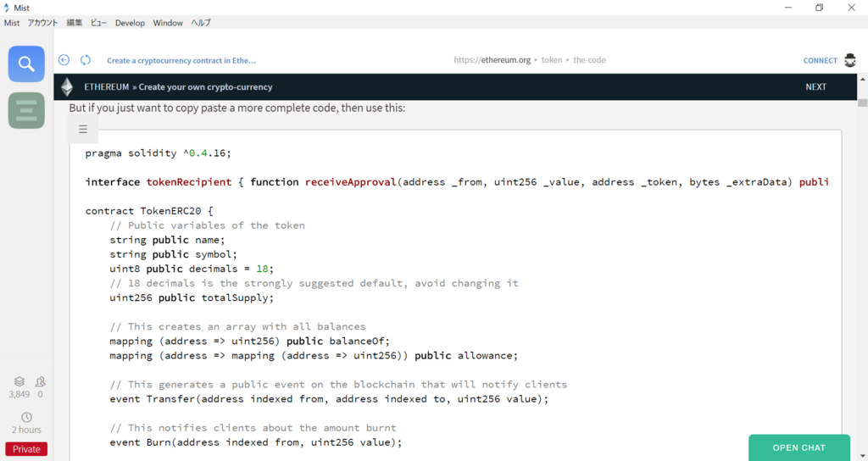Click the event Transfer code line

(329, 399)
